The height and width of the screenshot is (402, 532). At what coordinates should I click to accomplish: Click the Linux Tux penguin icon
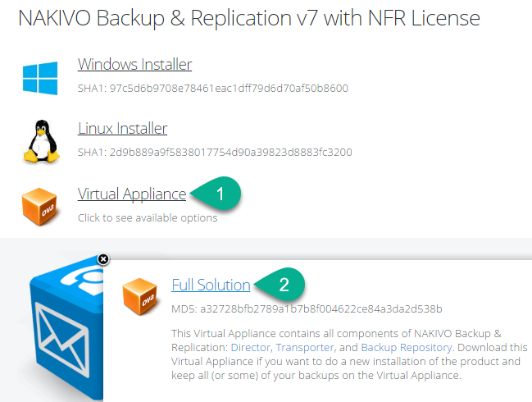pos(41,142)
